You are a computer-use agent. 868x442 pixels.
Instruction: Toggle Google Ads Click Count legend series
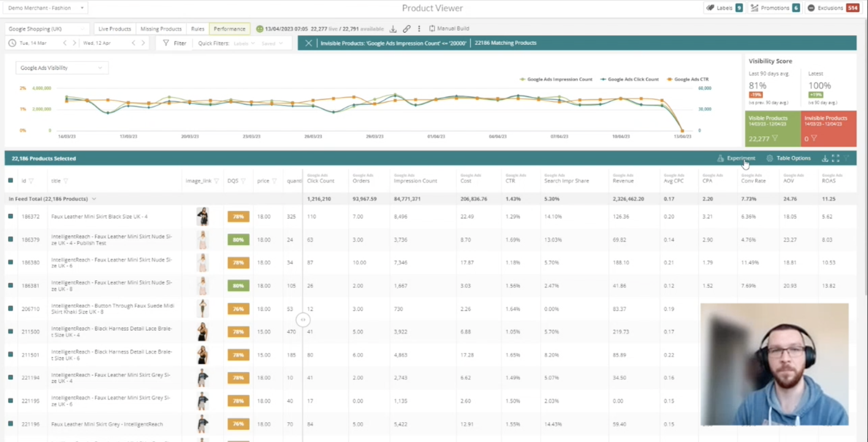tap(629, 79)
